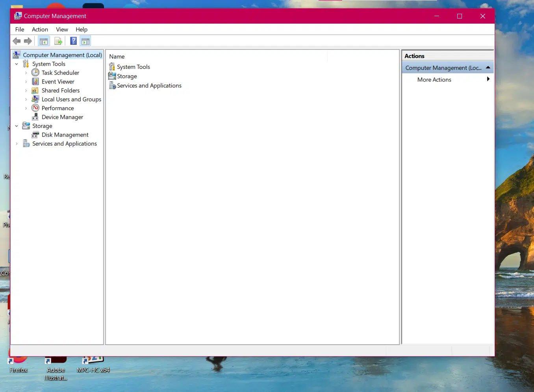Select Storage text in center list

(127, 76)
